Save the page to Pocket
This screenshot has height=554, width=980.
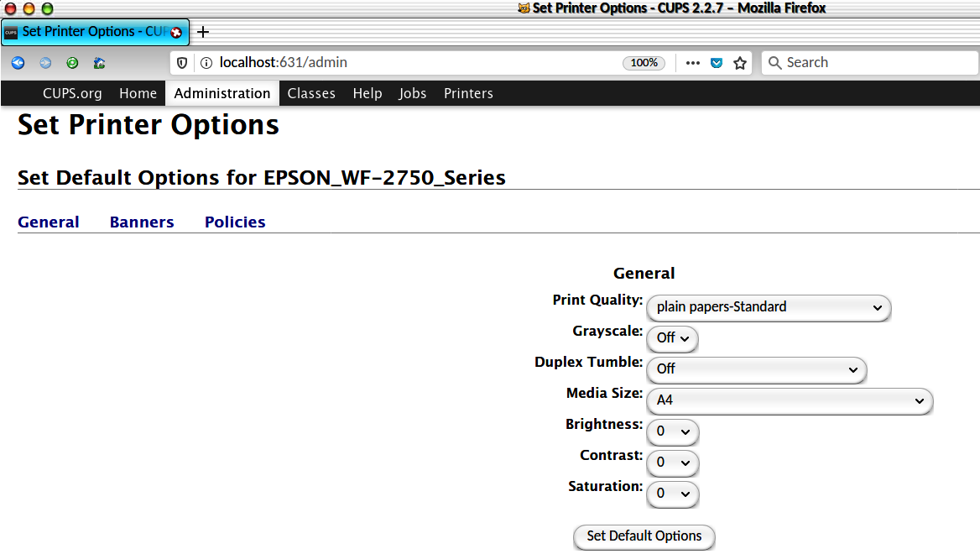(716, 62)
